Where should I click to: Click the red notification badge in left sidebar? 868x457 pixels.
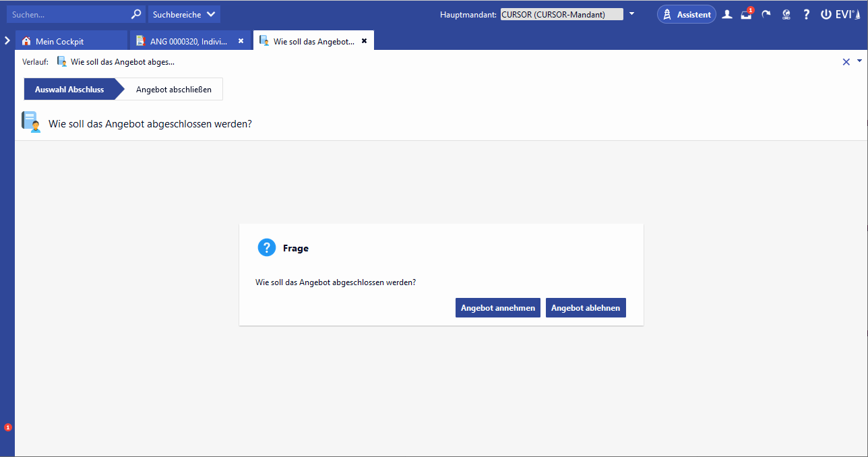click(x=8, y=427)
